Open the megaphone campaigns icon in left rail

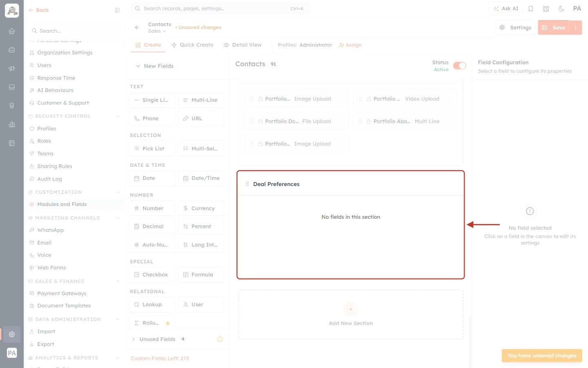point(12,68)
